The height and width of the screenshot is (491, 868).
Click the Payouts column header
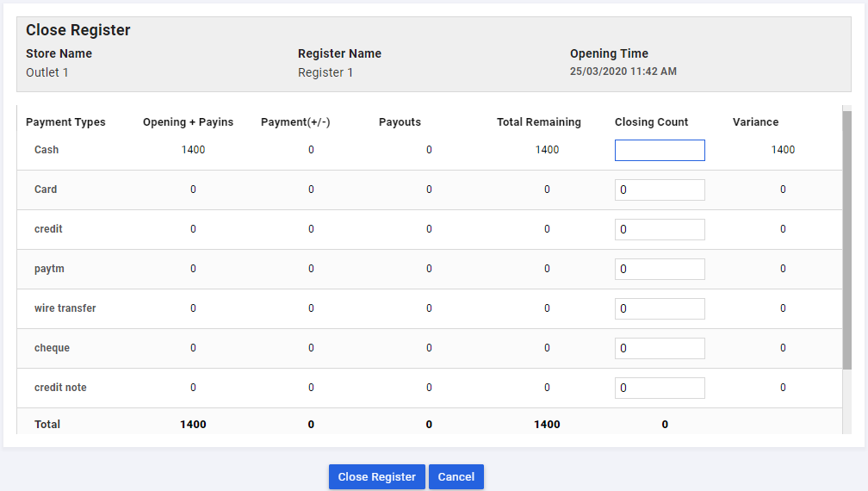coord(400,121)
